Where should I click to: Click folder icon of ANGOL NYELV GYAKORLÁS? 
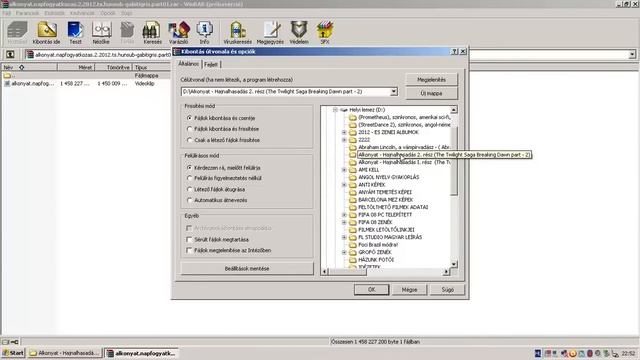click(353, 177)
